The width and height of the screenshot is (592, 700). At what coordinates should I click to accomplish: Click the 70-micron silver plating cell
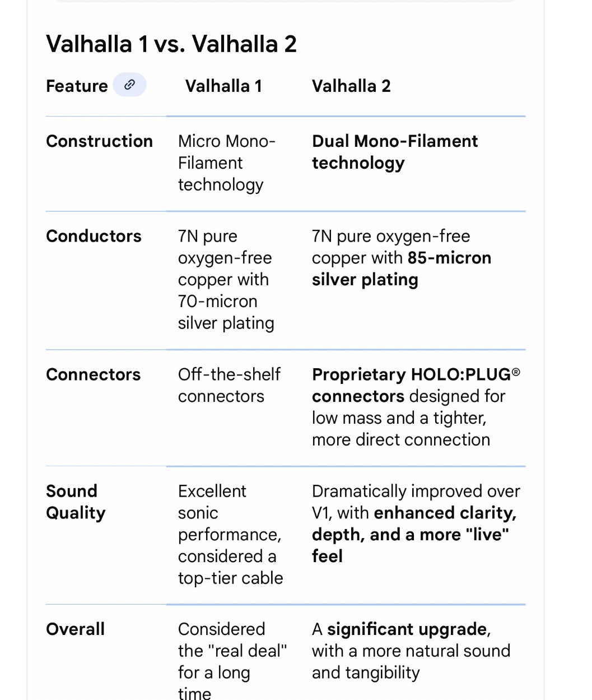tap(226, 279)
